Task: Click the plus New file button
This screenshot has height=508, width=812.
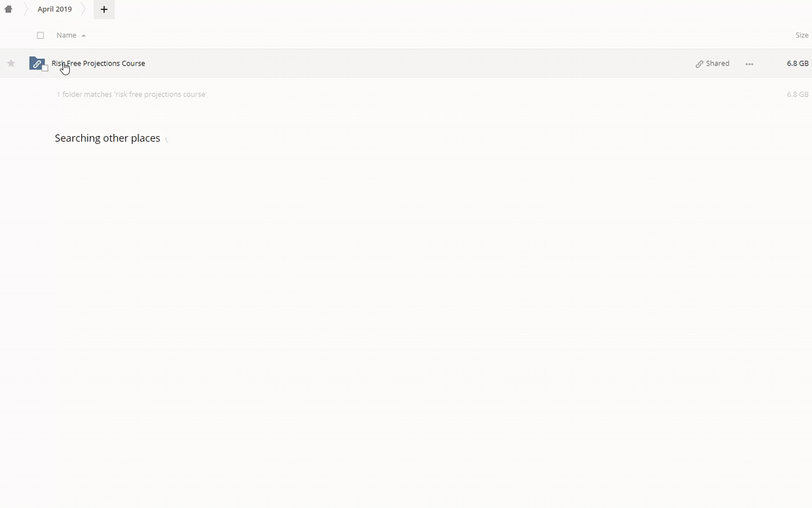Action: tap(104, 9)
